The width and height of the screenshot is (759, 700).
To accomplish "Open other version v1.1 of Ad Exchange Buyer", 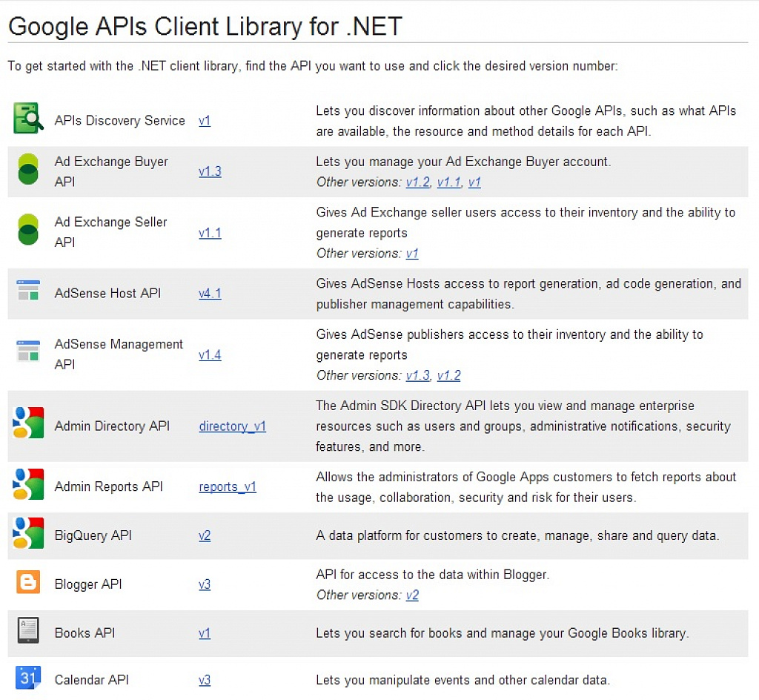I will (449, 182).
